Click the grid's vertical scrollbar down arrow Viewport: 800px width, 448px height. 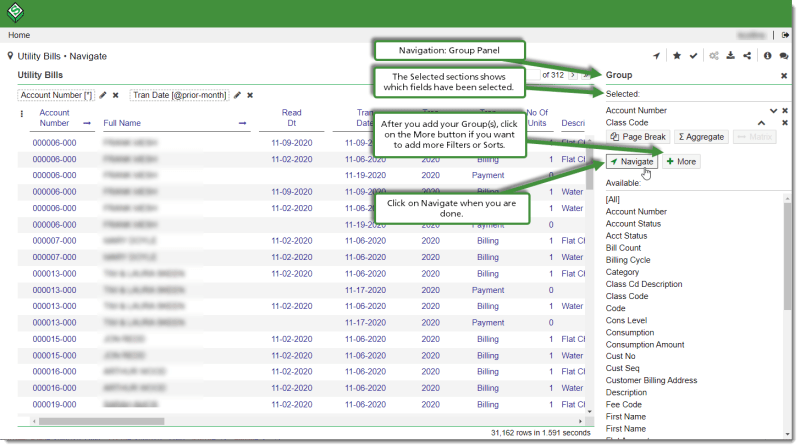[x=590, y=411]
